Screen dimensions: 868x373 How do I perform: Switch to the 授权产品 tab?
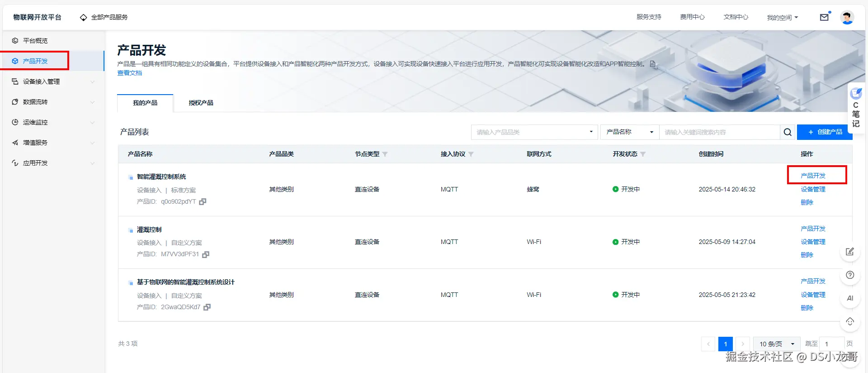tap(201, 103)
